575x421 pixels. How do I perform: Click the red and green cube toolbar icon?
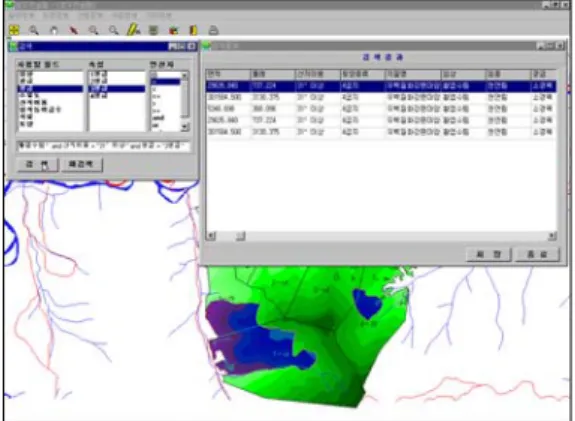click(173, 30)
